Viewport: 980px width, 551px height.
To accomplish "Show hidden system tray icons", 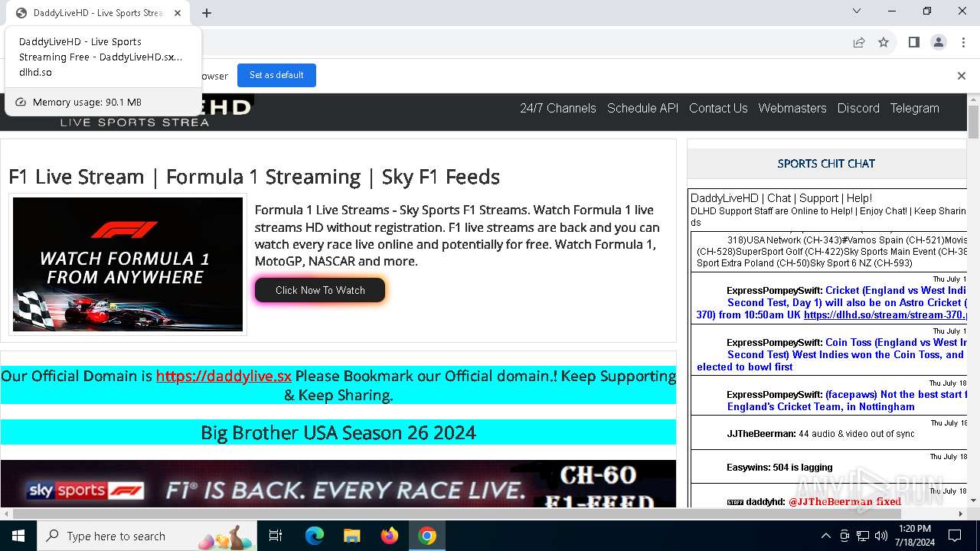I will click(825, 536).
